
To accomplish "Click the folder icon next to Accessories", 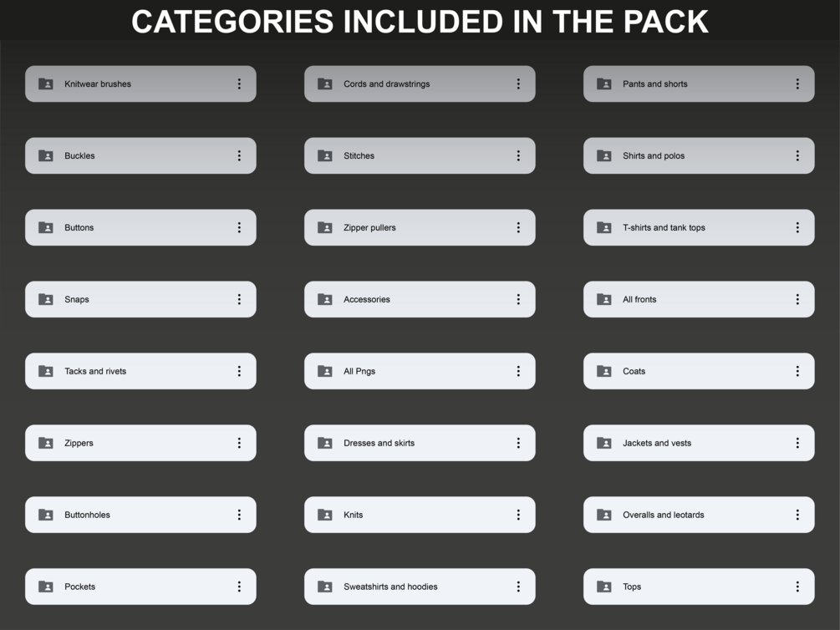I will tap(324, 299).
